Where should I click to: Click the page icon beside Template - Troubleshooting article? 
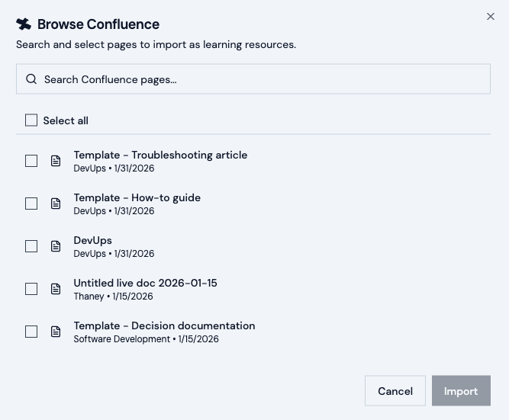coord(56,161)
